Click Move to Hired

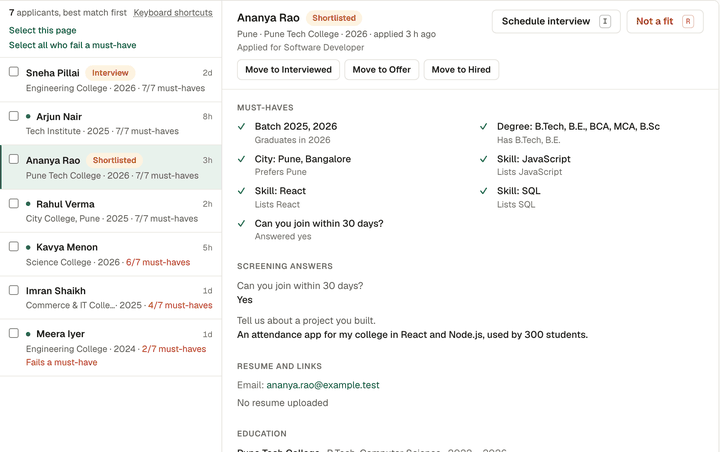(461, 70)
